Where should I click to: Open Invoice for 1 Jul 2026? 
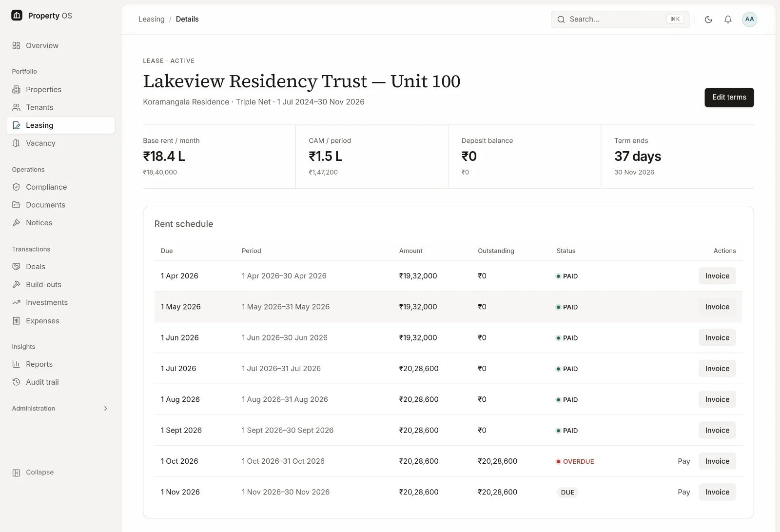coord(717,369)
